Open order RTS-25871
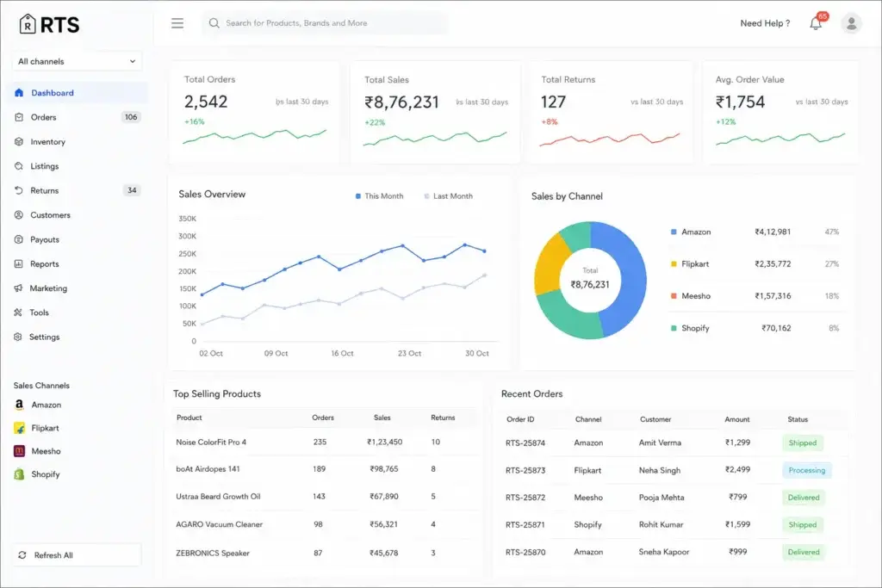Image resolution: width=882 pixels, height=588 pixels. click(525, 524)
